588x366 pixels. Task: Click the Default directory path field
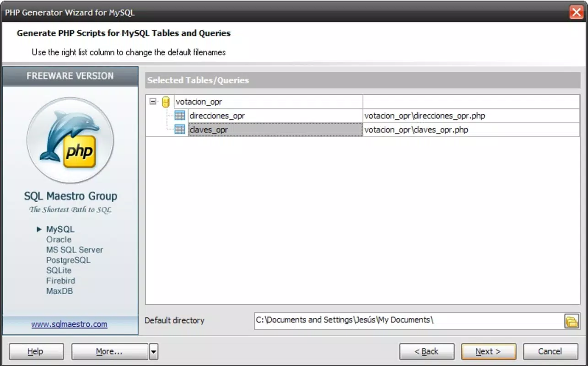click(x=409, y=320)
